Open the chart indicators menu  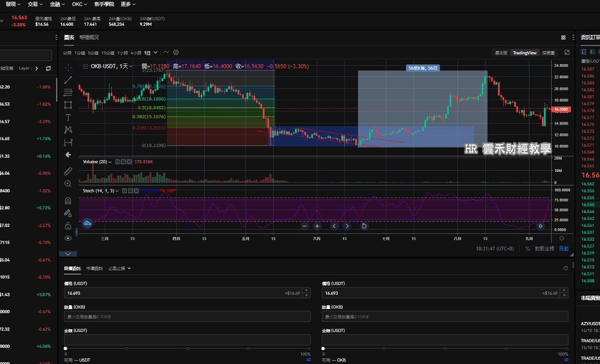click(166, 53)
